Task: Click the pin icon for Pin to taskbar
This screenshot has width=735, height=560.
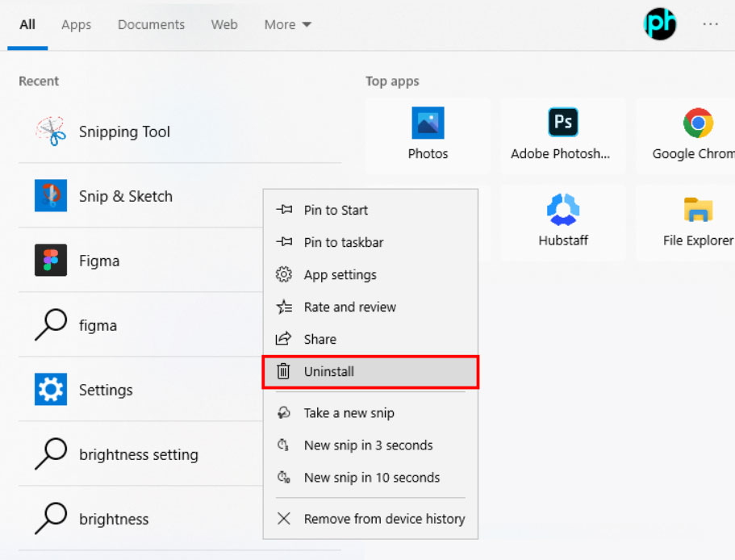Action: click(x=284, y=242)
